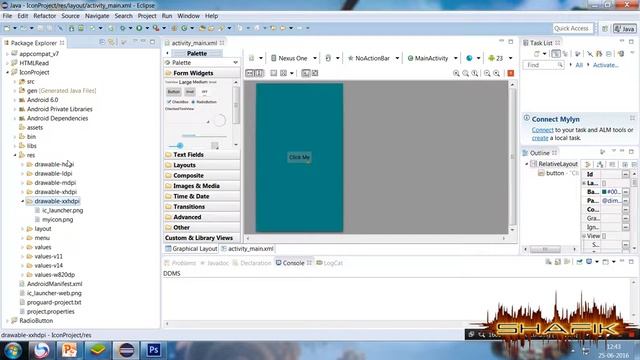The image size is (640, 360).
Task: Maximize the Package Explorer panel
Action: click(152, 42)
